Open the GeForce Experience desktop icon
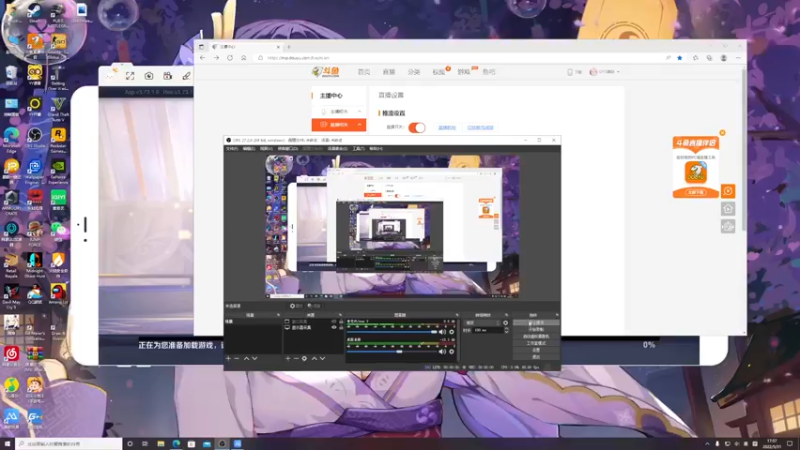 (58, 172)
